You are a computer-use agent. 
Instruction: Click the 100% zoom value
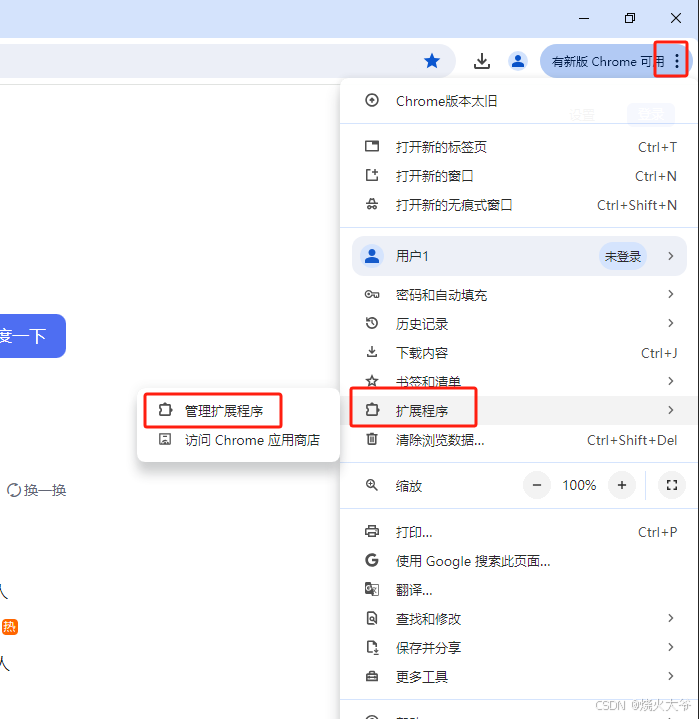[579, 485]
